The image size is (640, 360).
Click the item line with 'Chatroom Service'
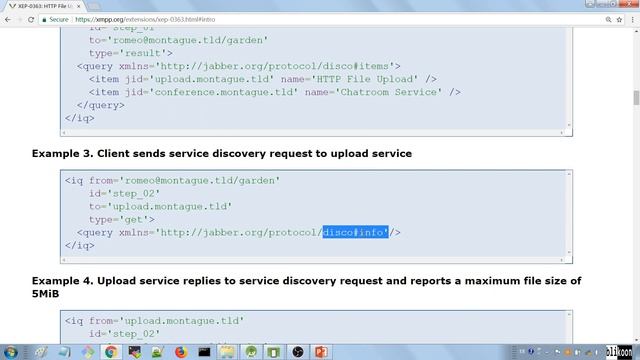[x=275, y=92]
